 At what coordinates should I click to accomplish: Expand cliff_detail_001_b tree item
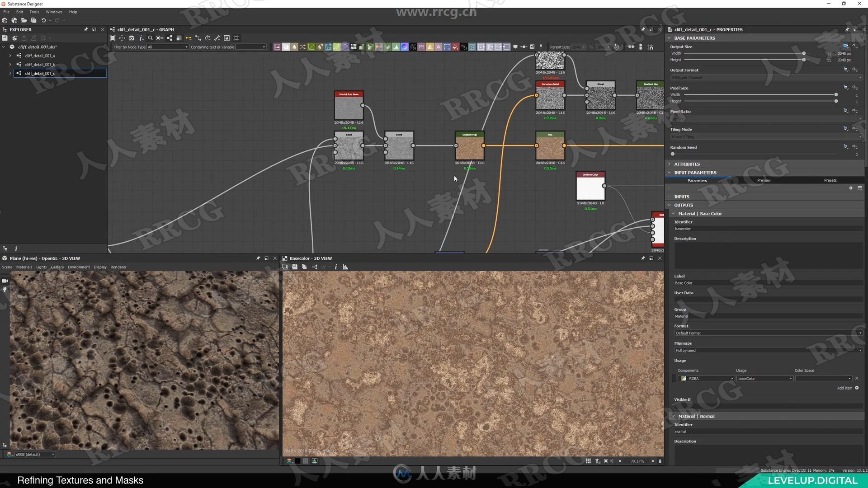(x=10, y=65)
